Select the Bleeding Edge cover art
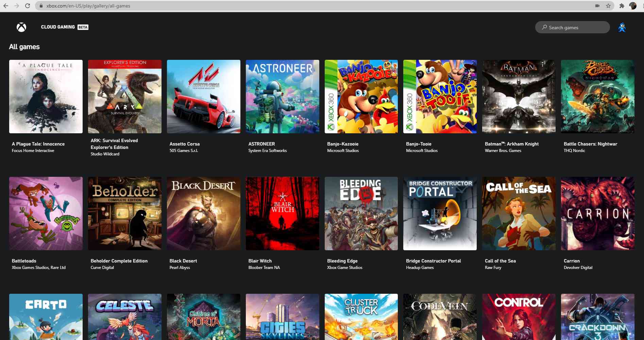Screen dimensions: 644x340 (361, 214)
